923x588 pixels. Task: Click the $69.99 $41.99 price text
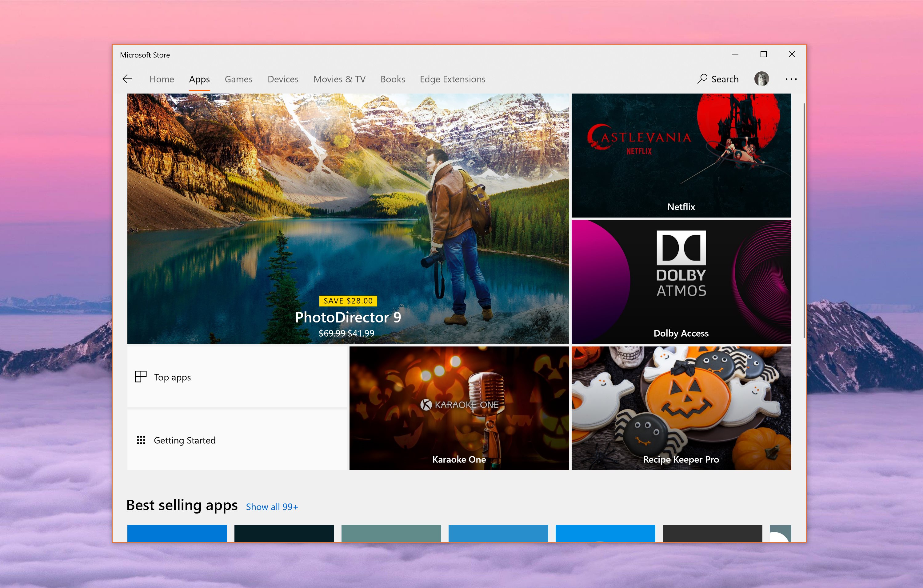(346, 333)
